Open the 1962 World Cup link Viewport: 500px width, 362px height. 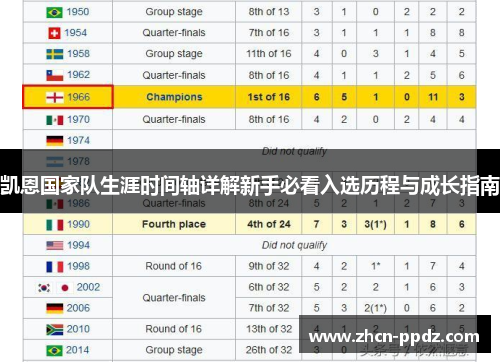tap(78, 75)
